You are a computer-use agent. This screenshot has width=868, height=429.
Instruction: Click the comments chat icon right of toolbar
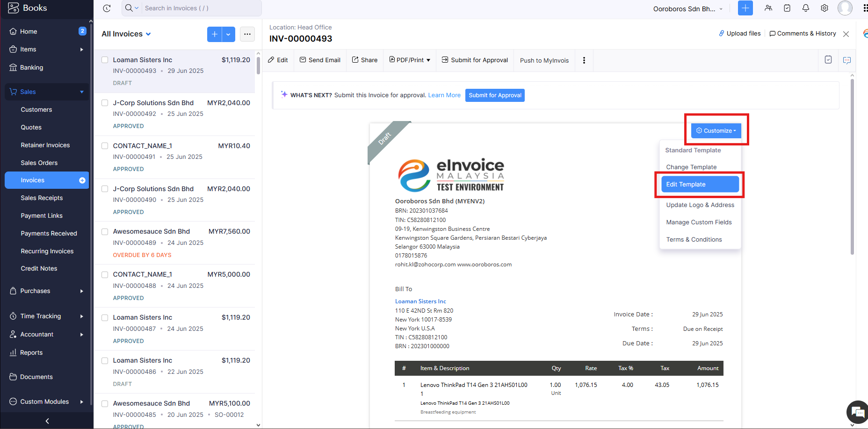847,60
